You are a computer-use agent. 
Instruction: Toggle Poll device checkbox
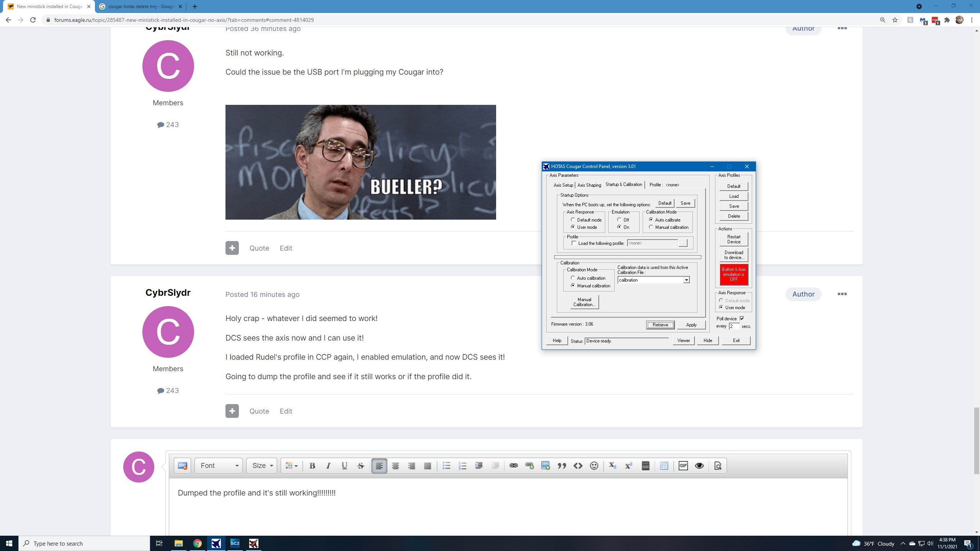(742, 318)
